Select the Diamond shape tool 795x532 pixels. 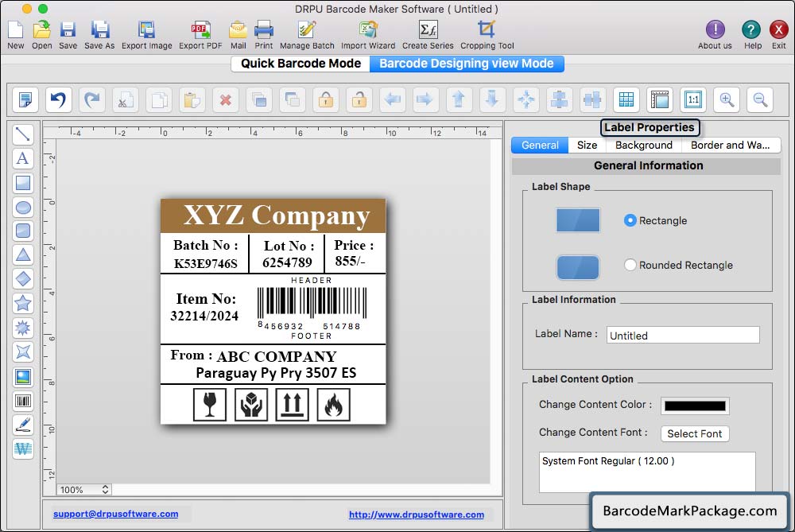[23, 279]
